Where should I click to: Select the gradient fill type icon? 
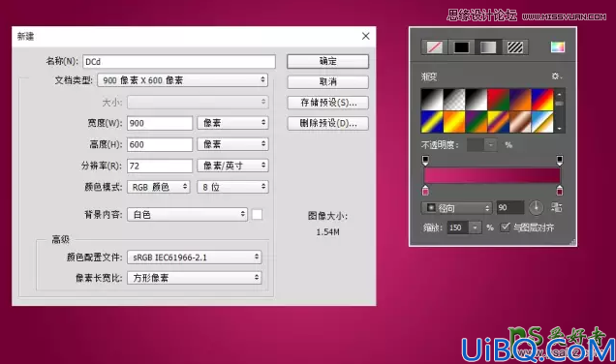[x=488, y=47]
